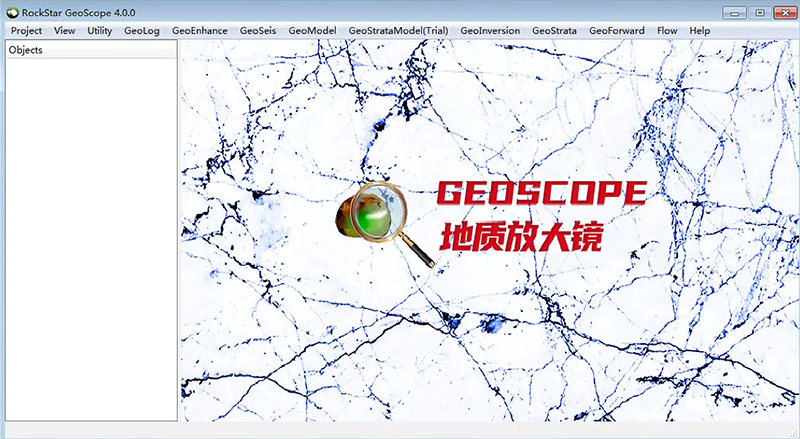Screen dimensions: 800x439
Task: Open the GeoForward menu
Action: [x=617, y=31]
